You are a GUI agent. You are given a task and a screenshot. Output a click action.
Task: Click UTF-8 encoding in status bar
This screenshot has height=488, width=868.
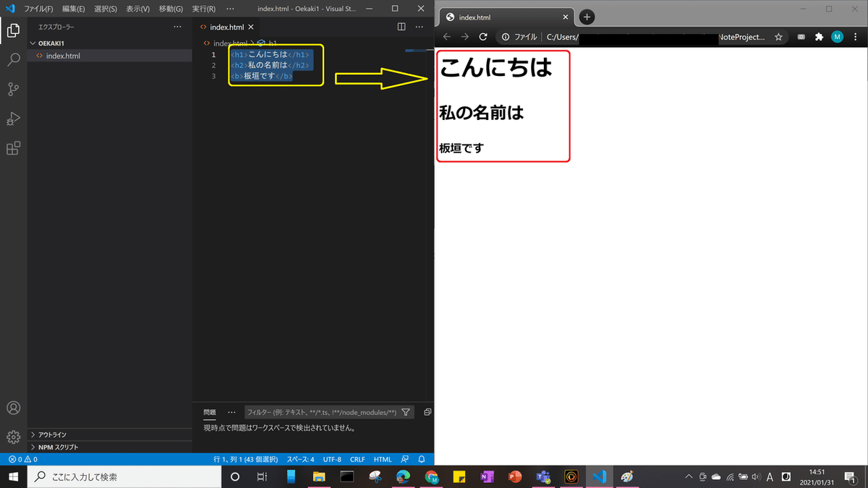tap(332, 458)
